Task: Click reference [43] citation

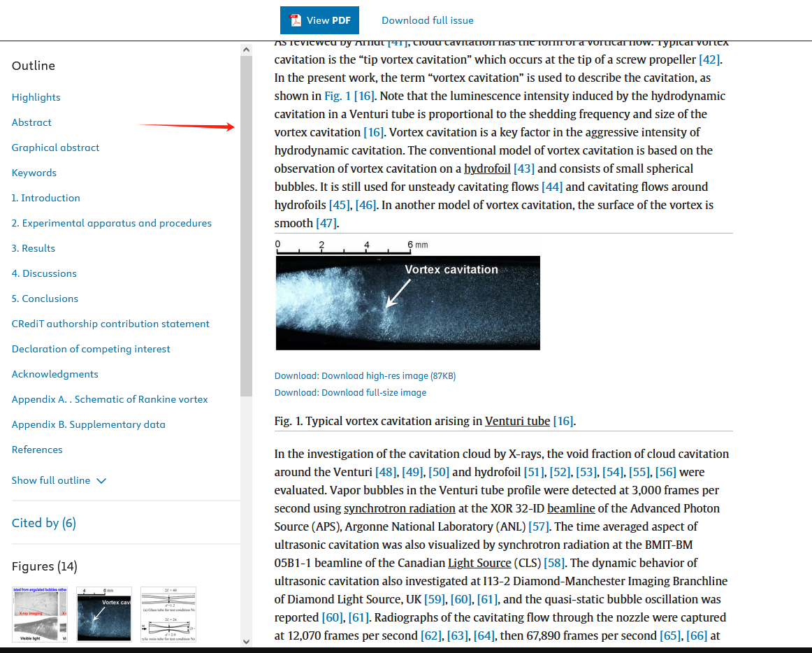Action: pos(524,168)
